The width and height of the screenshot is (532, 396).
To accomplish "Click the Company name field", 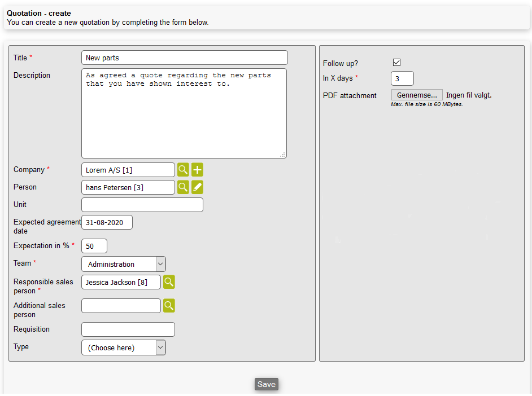I will coord(128,170).
